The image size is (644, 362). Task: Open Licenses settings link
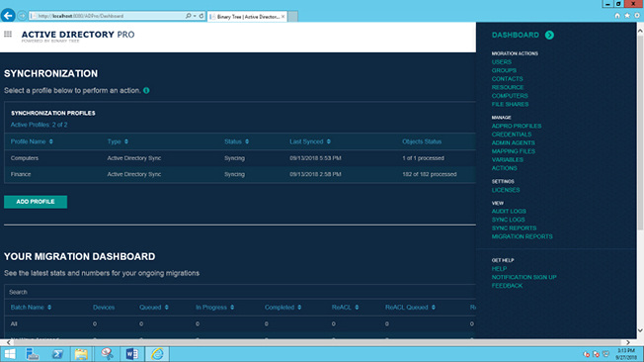click(506, 190)
